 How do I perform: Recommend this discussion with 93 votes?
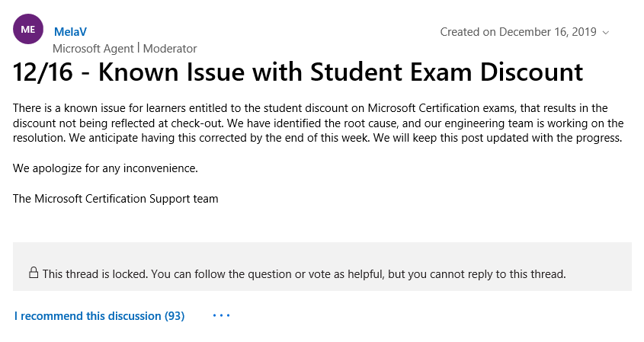99,316
